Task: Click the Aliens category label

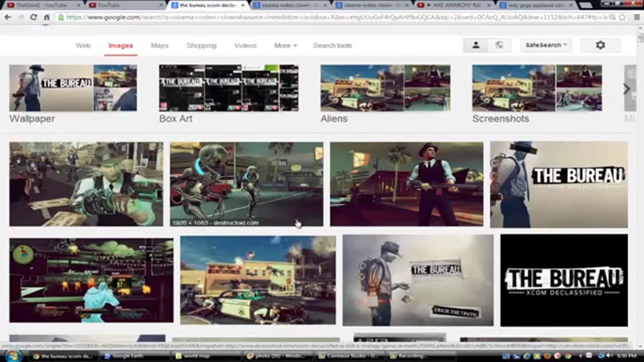Action: click(334, 119)
